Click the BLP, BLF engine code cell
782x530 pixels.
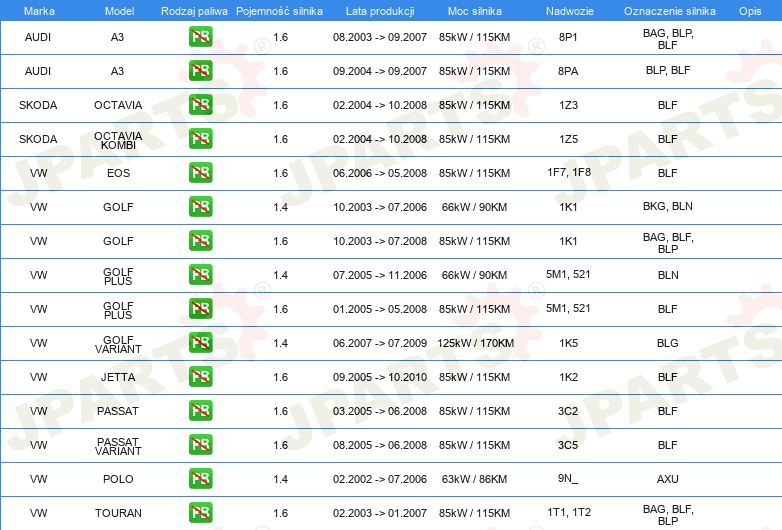point(668,70)
